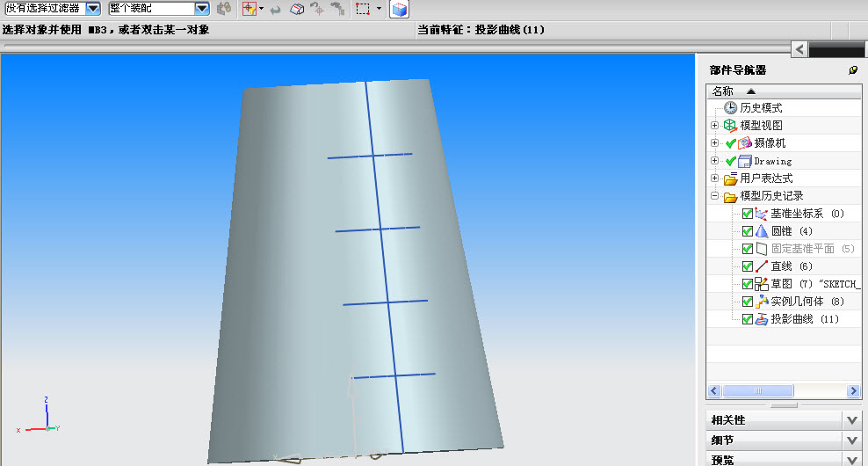Image resolution: width=868 pixels, height=466 pixels.
Task: Open the 没有选择过滤器 selection filter dropdown
Action: click(x=93, y=8)
